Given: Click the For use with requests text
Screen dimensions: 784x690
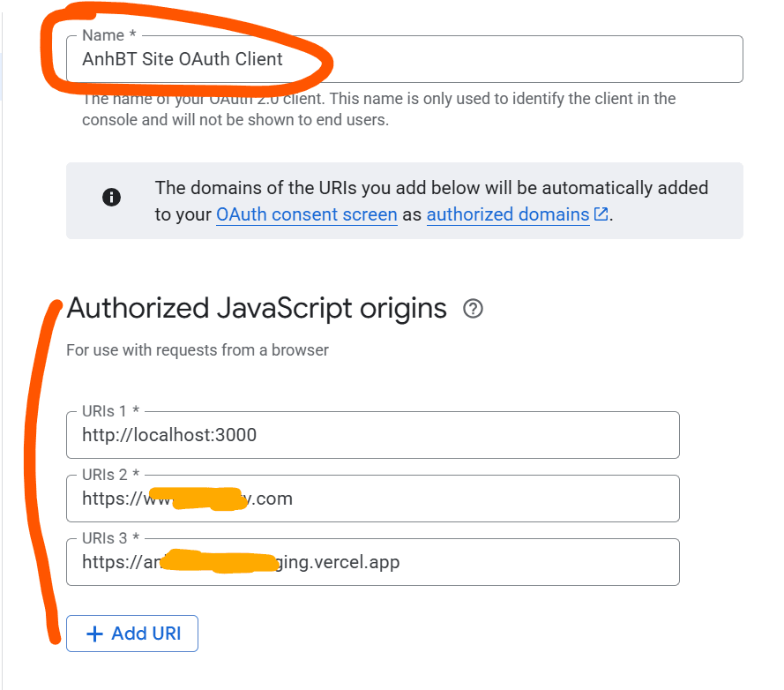Looking at the screenshot, I should coord(196,350).
